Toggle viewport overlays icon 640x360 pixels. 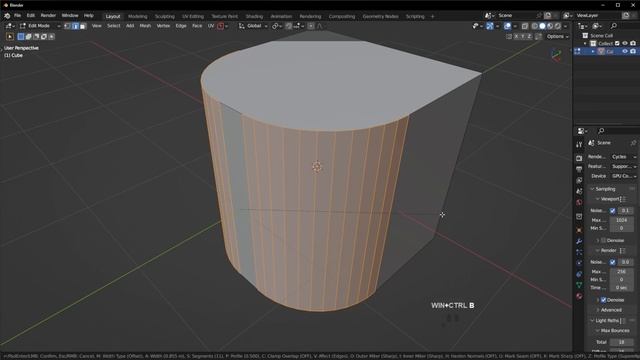tap(507, 26)
